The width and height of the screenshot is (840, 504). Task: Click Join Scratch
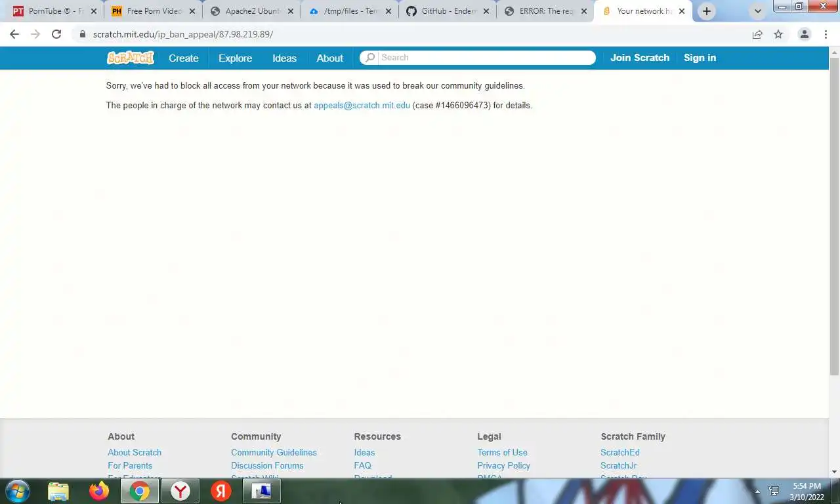[640, 58]
